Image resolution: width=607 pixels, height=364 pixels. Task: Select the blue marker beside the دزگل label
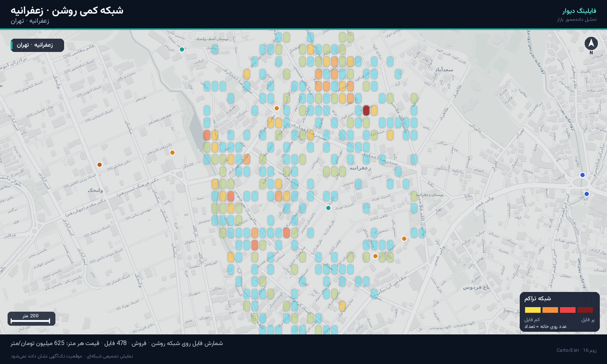tap(587, 194)
